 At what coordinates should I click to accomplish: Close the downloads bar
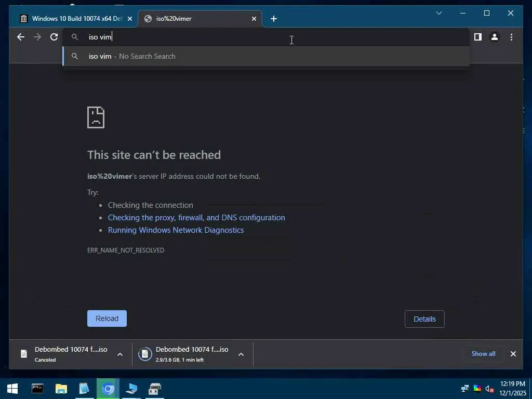click(x=513, y=353)
